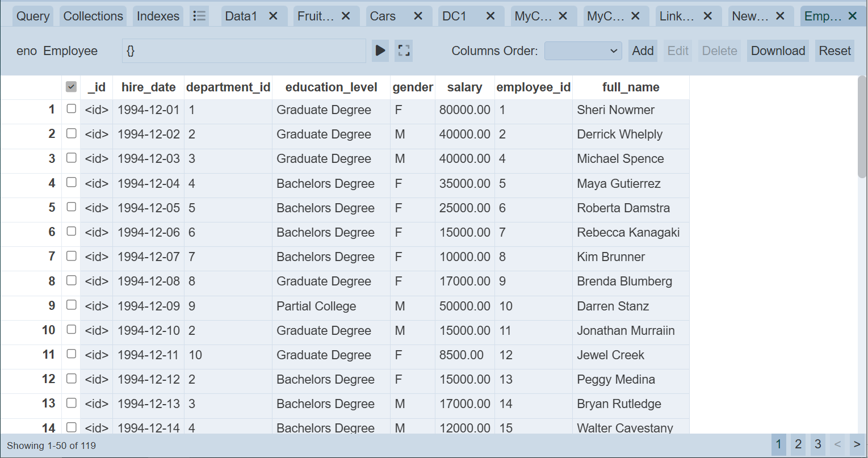Image resolution: width=868 pixels, height=458 pixels.
Task: Toggle the select-all header checkbox
Action: pyautogui.click(x=71, y=87)
